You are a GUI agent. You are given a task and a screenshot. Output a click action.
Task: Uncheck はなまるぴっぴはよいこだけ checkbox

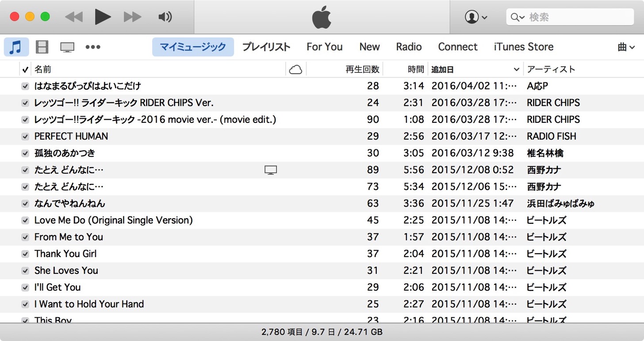click(25, 86)
